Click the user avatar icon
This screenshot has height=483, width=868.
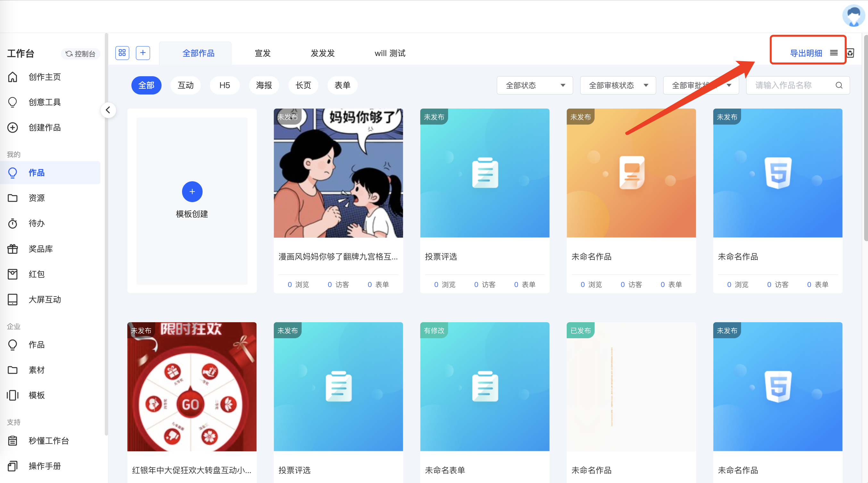point(853,15)
